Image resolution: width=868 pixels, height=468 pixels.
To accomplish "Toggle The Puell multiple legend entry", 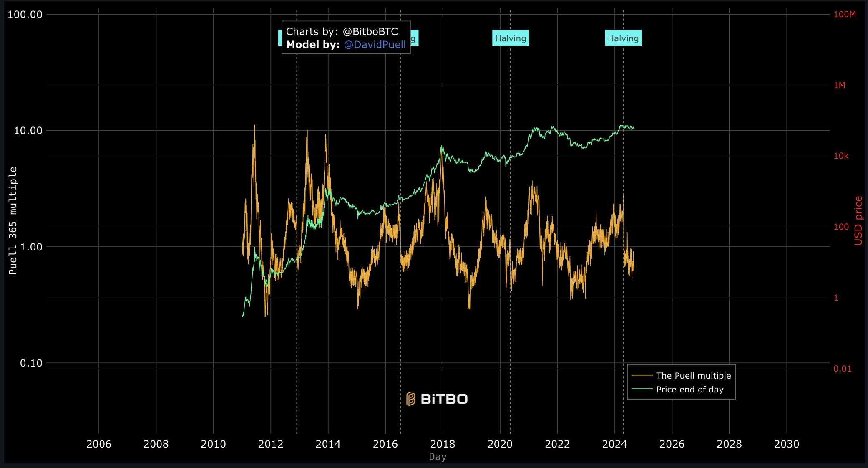I will coord(693,376).
